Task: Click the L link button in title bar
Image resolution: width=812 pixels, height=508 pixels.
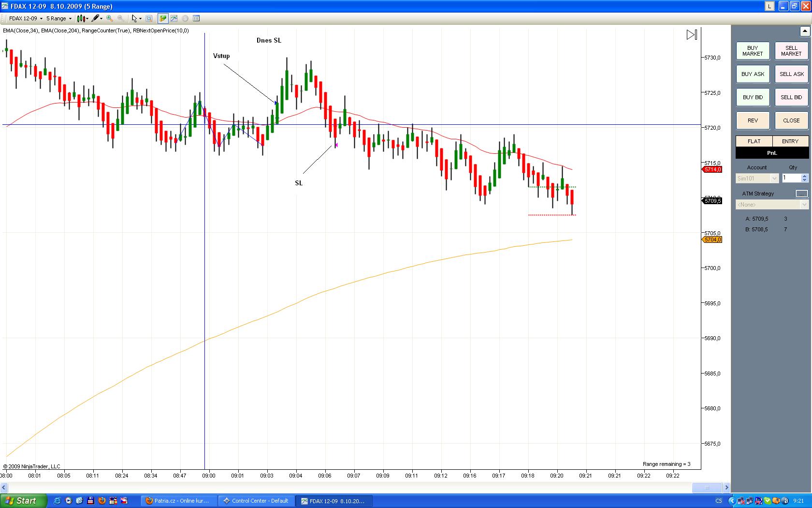Action: [769, 6]
